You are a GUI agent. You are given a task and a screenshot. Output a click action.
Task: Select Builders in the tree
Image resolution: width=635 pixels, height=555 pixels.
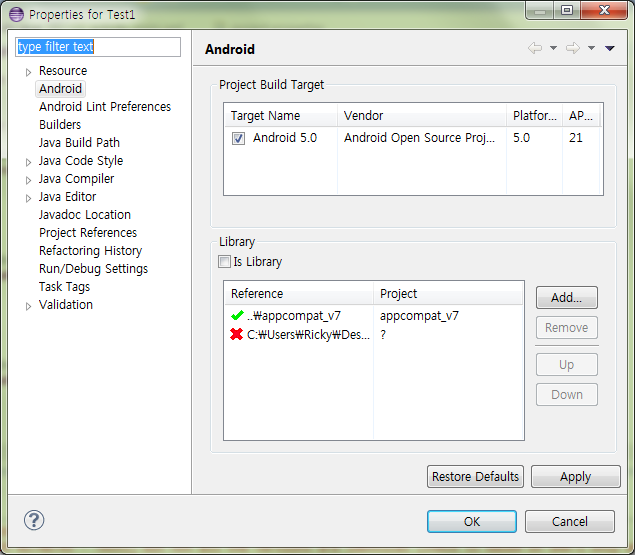click(60, 124)
